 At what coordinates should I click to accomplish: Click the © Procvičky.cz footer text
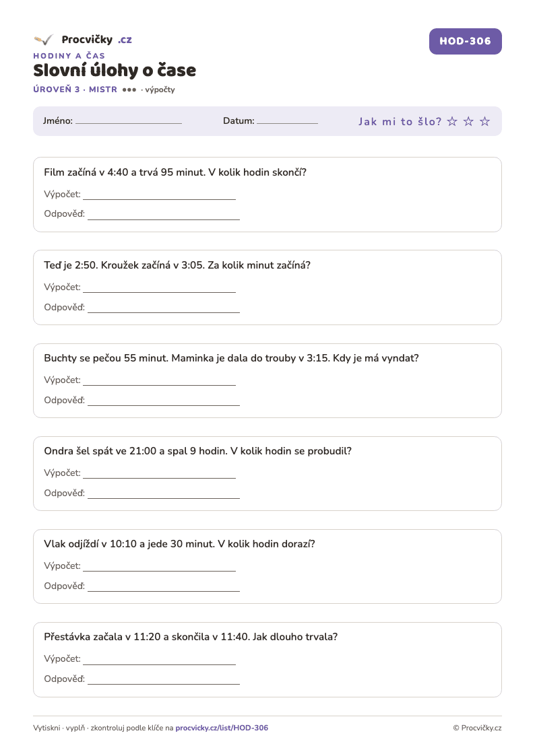pyautogui.click(x=477, y=728)
